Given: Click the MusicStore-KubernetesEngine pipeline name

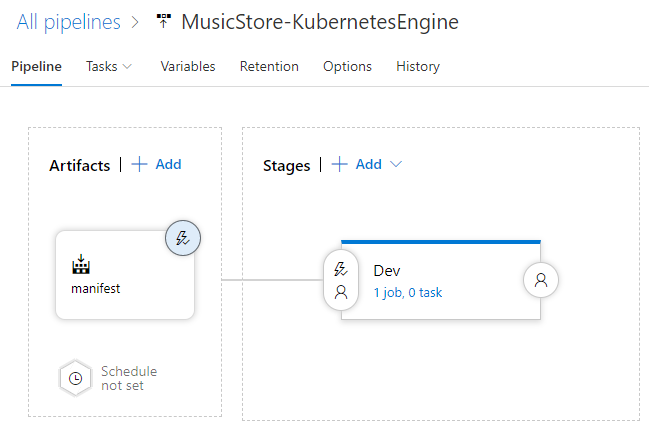Looking at the screenshot, I should point(320,22).
